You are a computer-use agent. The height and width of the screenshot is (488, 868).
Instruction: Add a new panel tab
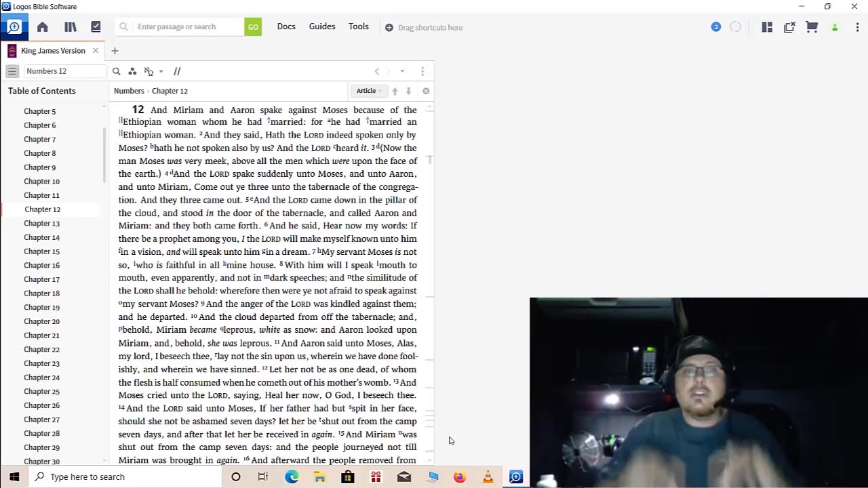click(x=115, y=51)
